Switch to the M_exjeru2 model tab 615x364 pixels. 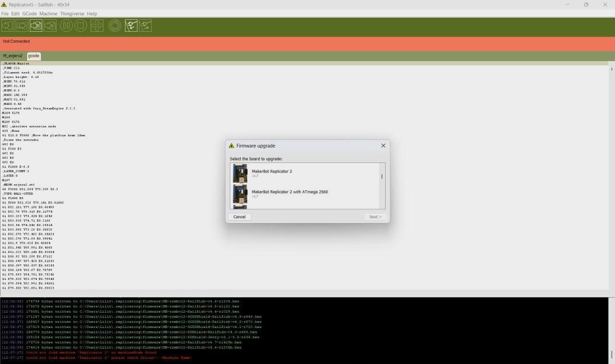13,56
